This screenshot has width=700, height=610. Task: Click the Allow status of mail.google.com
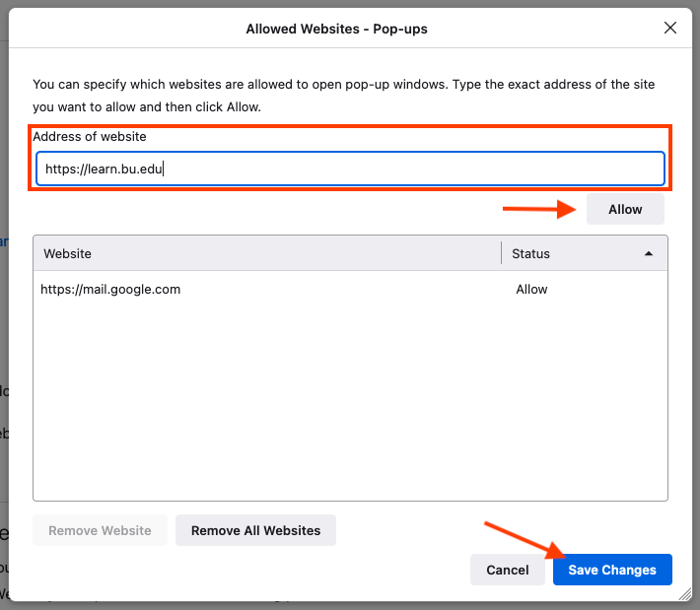click(x=531, y=290)
